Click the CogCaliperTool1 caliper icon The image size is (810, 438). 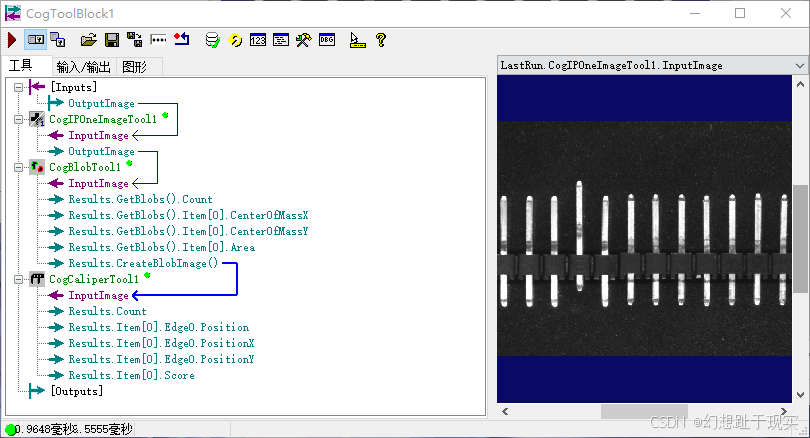[37, 279]
